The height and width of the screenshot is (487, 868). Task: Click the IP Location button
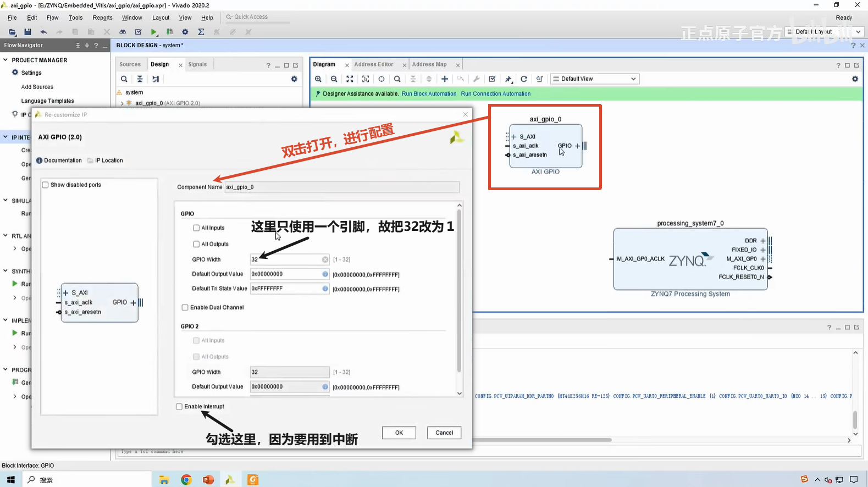(105, 161)
